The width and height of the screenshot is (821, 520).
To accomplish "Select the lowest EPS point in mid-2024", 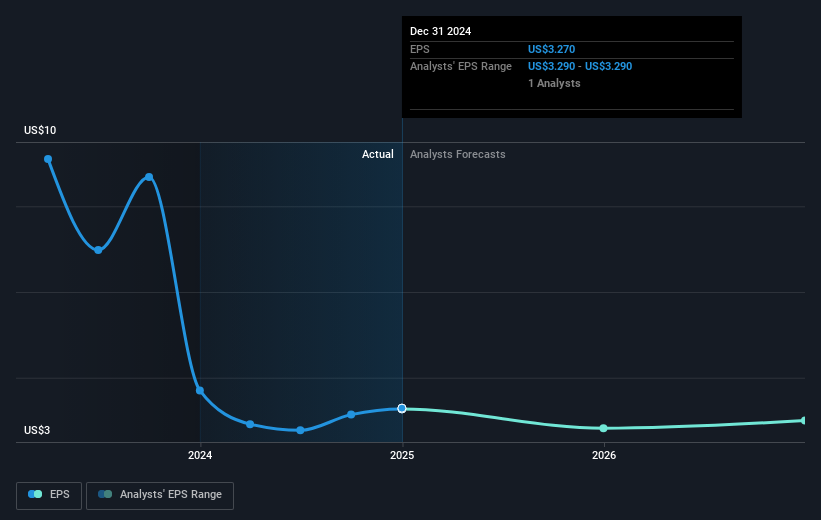I will click(x=301, y=430).
